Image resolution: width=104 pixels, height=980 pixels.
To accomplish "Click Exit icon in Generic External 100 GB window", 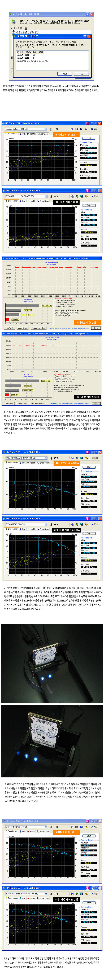I will [94, 827].
